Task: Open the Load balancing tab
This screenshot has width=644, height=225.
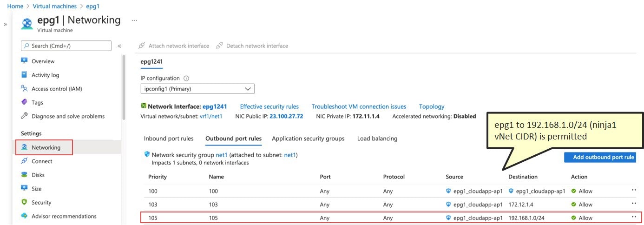Action: [377, 139]
